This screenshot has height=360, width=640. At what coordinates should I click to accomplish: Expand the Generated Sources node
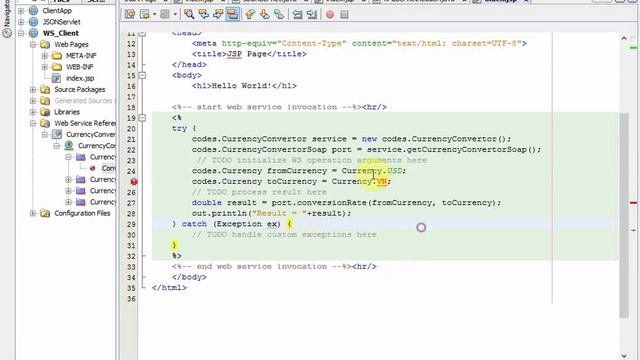point(33,100)
